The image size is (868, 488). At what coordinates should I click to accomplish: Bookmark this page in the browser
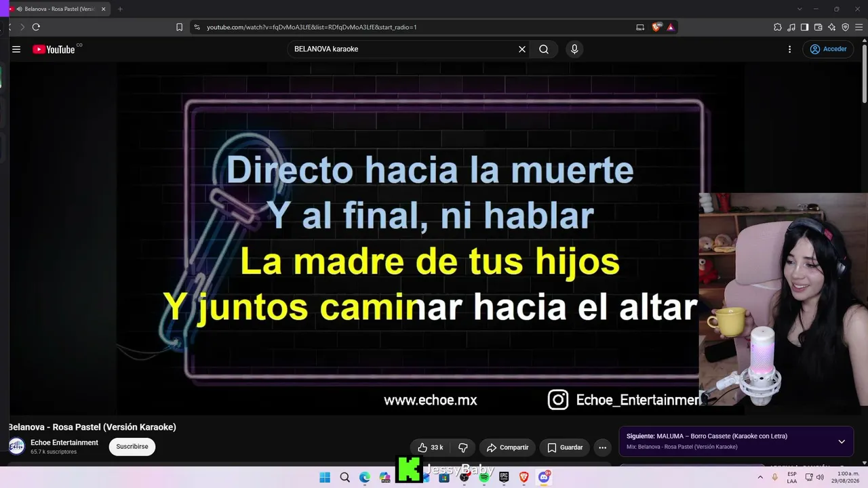tap(179, 27)
